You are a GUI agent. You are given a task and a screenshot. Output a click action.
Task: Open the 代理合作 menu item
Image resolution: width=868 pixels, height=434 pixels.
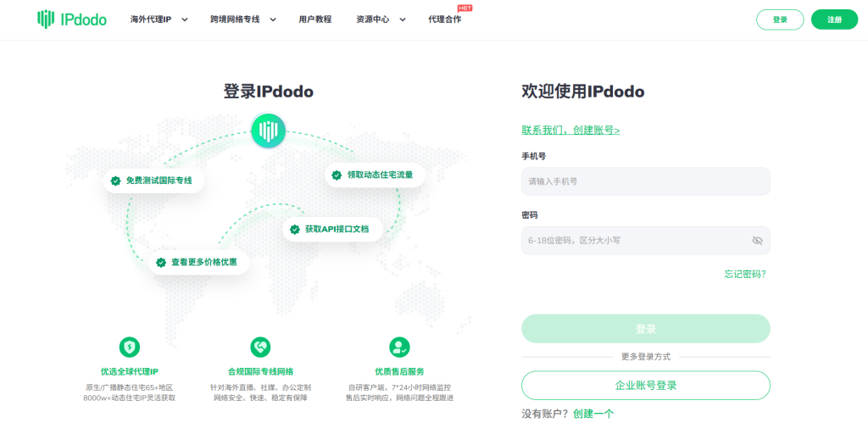(x=445, y=19)
